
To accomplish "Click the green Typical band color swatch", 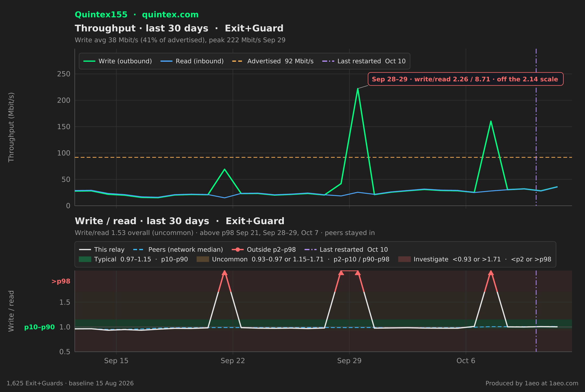I will click(x=85, y=259).
